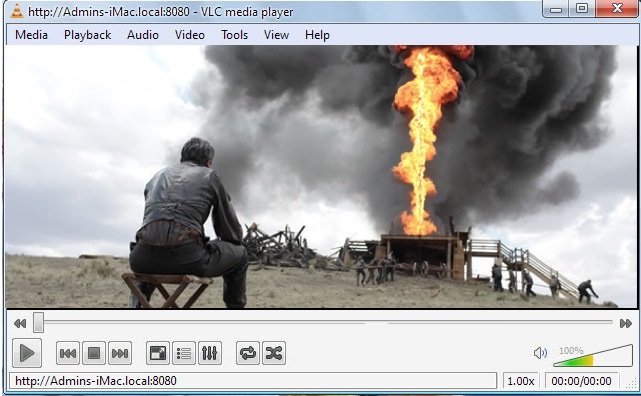Expand the Tools menu

(235, 35)
